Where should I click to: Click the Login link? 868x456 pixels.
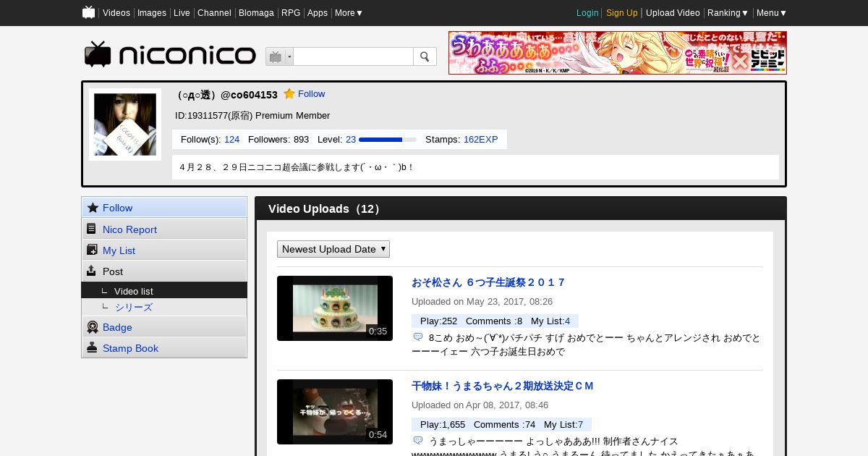point(587,13)
